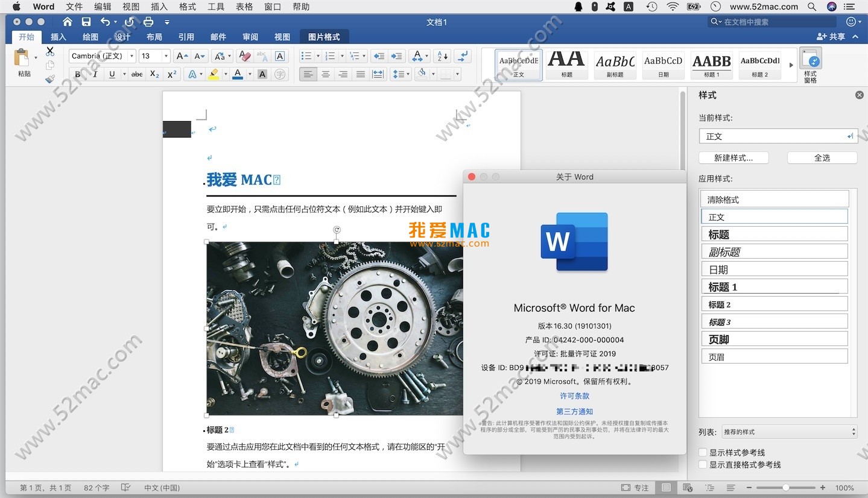Decrease paragraph indent

(379, 56)
